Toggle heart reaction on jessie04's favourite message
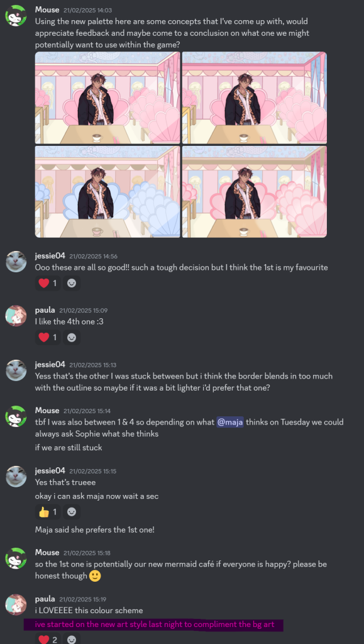 coord(48,284)
